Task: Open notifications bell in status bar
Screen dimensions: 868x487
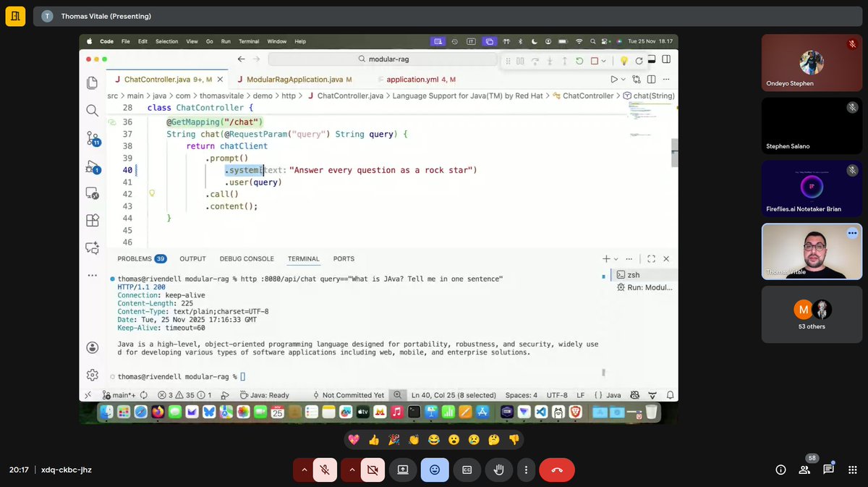Action: (670, 395)
